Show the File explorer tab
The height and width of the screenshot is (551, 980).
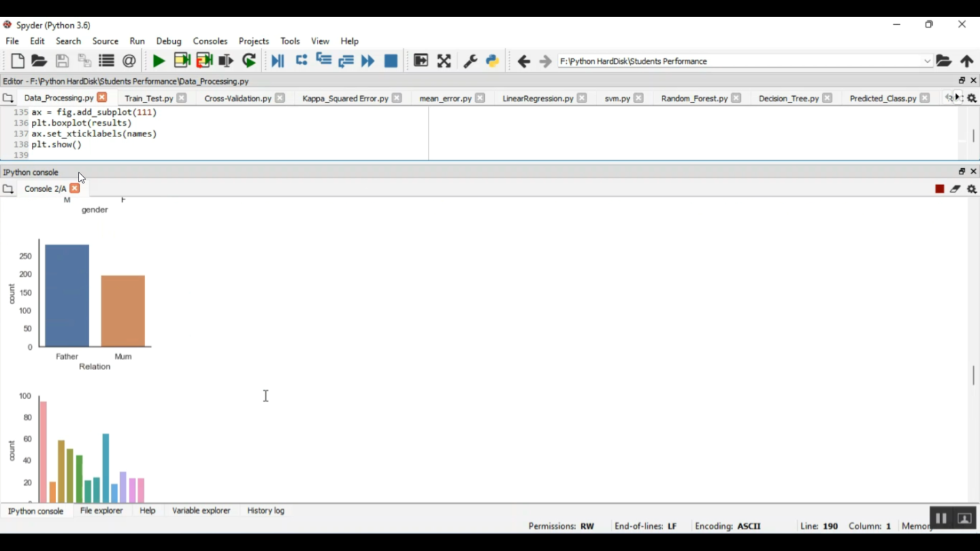[x=101, y=511]
